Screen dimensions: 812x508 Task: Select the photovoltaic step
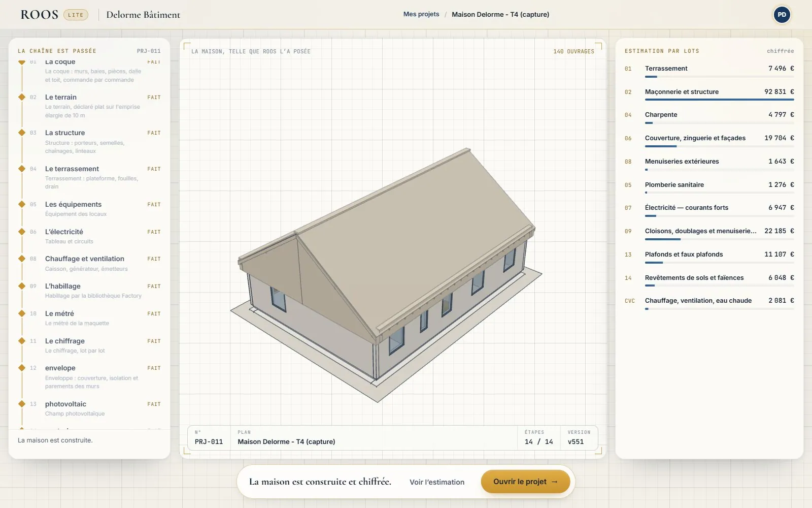[x=89, y=408]
